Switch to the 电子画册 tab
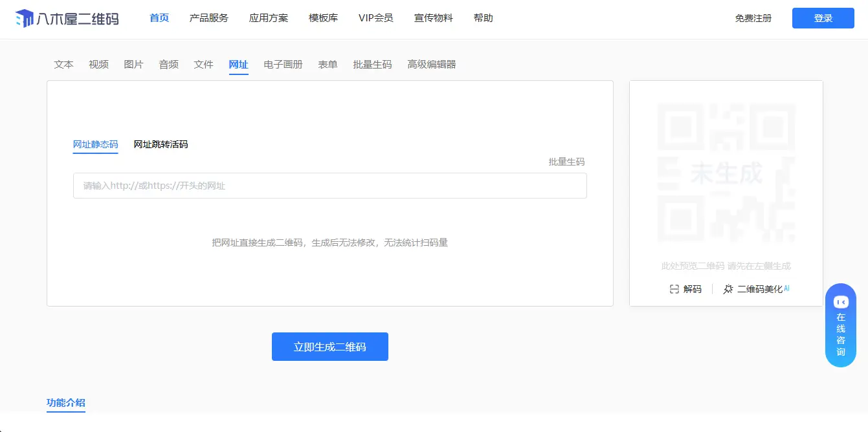Screen dimensions: 868x432 click(283, 64)
